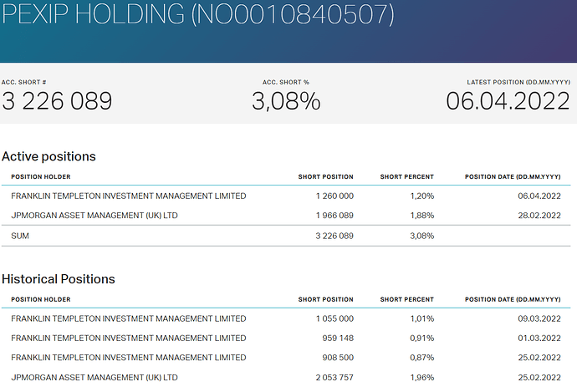The image size is (577, 392).
Task: Click the 1 260 000 short position cell
Action: [334, 196]
